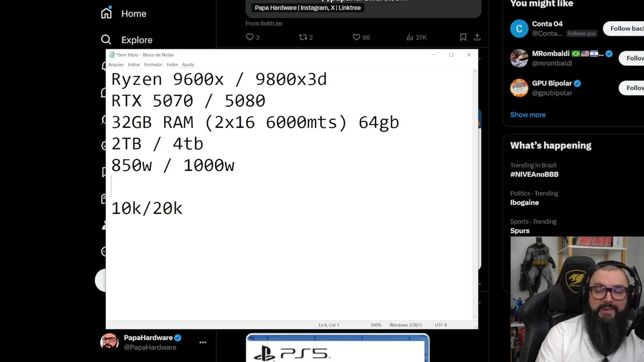Viewport: 644px width, 362px height.
Task: Click 'Windows (CRLF)' in status bar
Action: (406, 325)
